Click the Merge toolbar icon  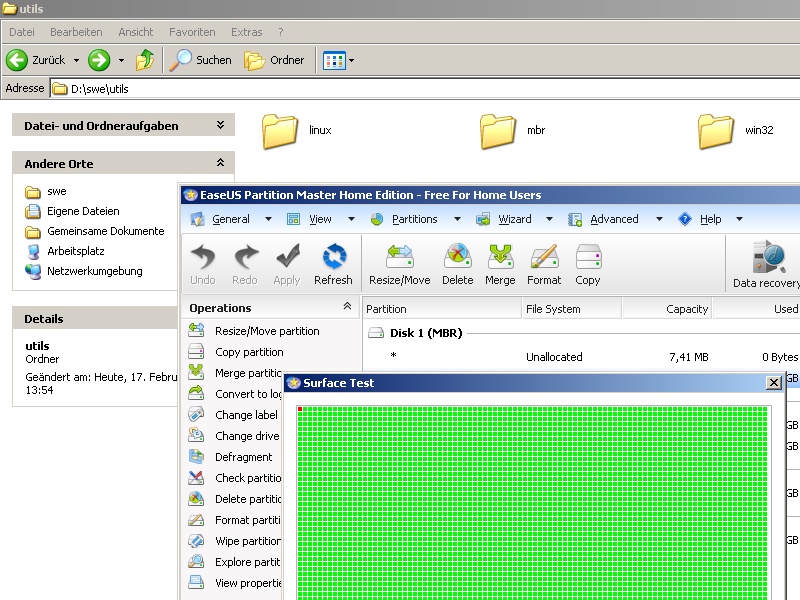pyautogui.click(x=500, y=264)
